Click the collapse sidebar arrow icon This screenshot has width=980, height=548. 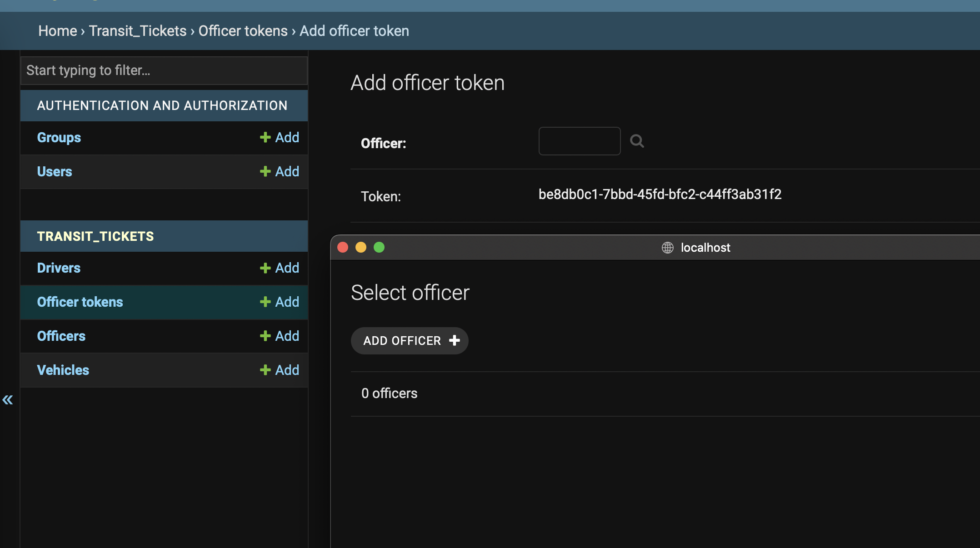click(8, 399)
